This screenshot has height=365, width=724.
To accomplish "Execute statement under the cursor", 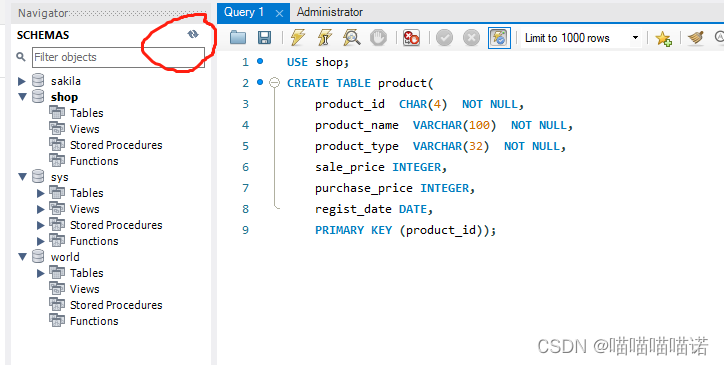I will [325, 37].
